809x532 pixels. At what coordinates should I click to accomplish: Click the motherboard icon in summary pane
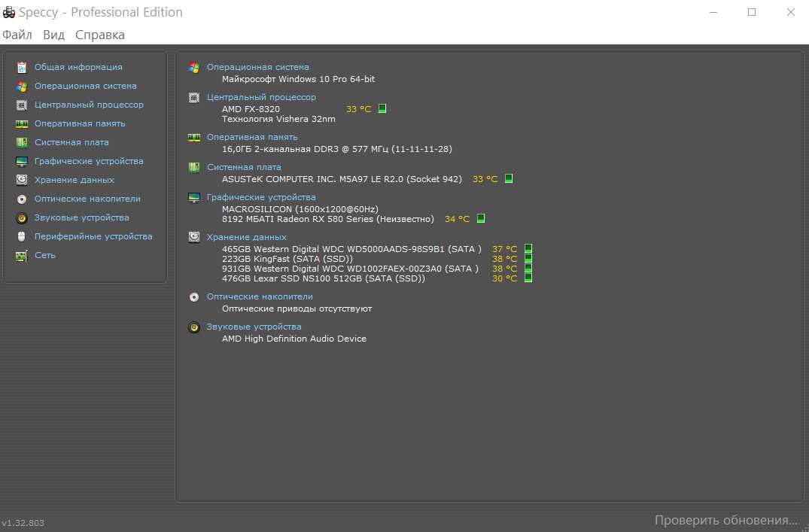[194, 167]
